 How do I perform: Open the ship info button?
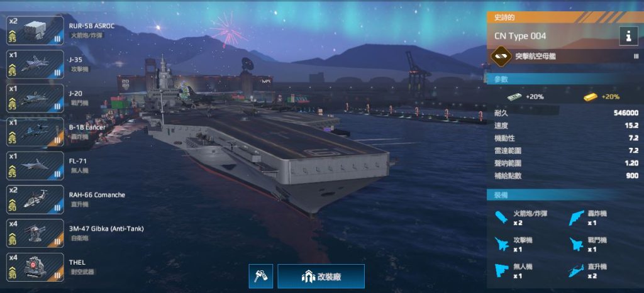(628, 36)
